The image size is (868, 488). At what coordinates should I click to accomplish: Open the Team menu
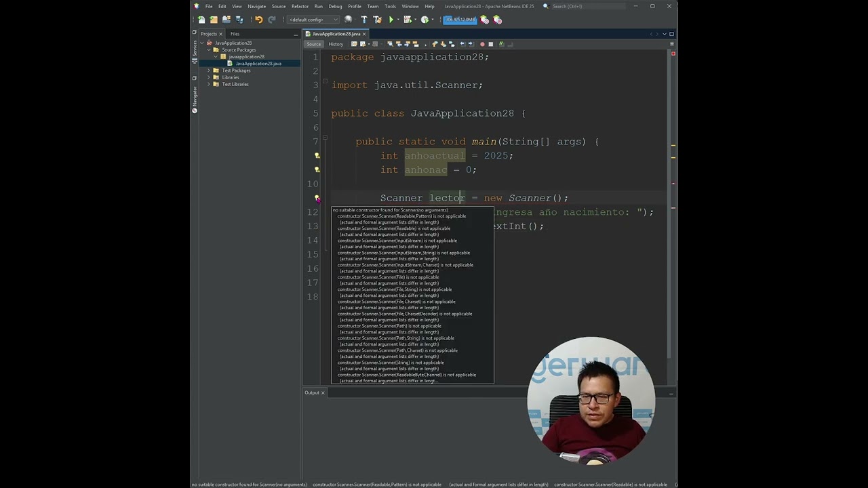[372, 6]
